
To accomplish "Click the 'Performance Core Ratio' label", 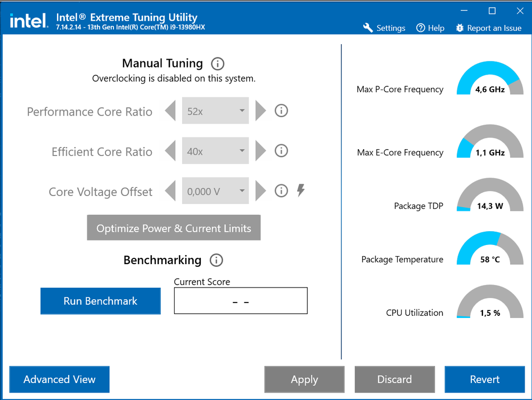I will coord(89,112).
